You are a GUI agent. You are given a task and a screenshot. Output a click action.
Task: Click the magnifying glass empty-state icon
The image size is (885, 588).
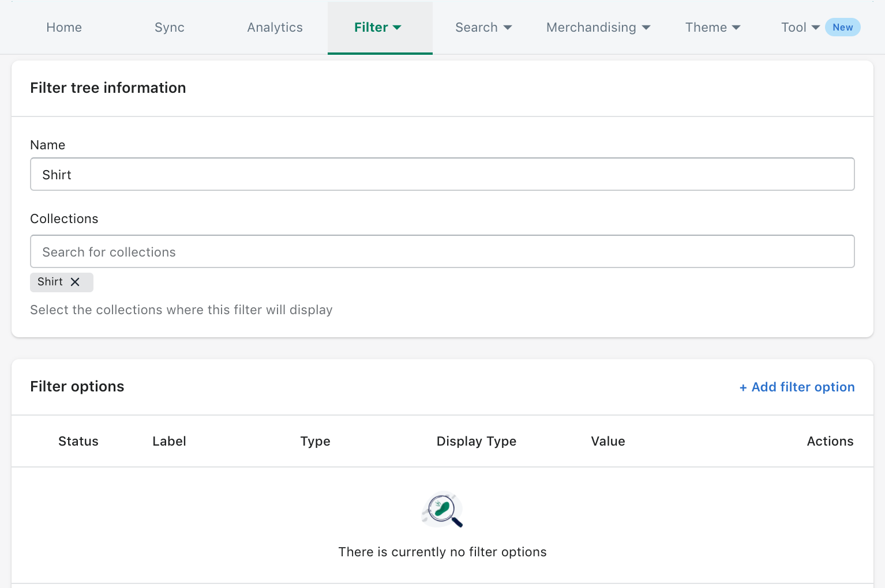click(x=442, y=510)
